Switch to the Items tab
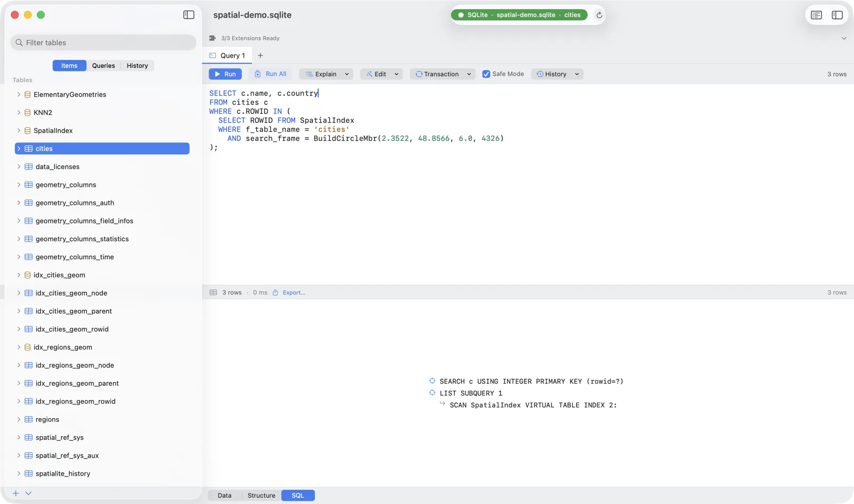Viewport: 854px width, 504px height. pyautogui.click(x=69, y=66)
